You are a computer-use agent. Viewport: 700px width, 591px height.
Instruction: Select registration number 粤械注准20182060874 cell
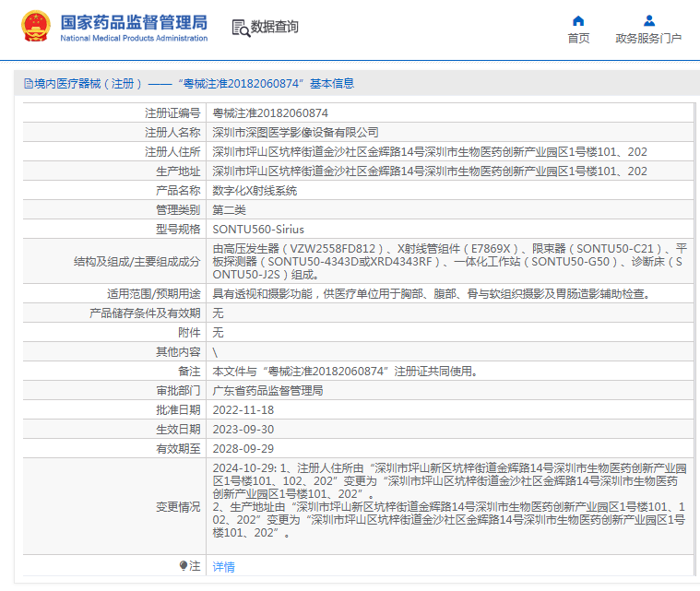point(270,112)
